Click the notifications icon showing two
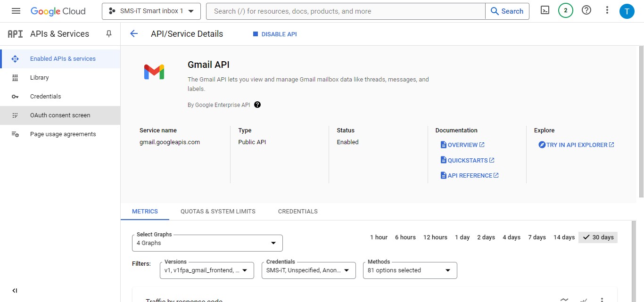Screen dimensions: 644x302 pyautogui.click(x=566, y=10)
